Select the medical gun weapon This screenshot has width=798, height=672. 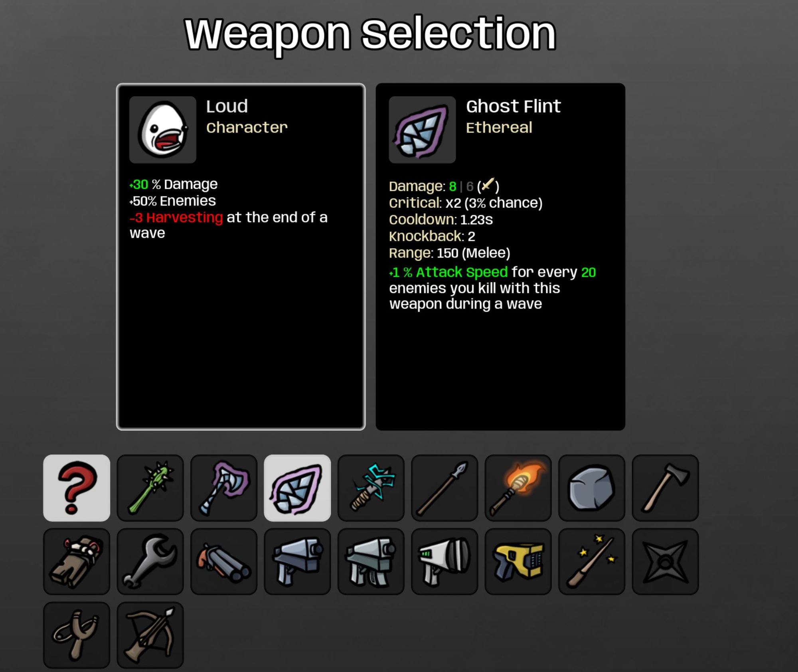tap(444, 561)
